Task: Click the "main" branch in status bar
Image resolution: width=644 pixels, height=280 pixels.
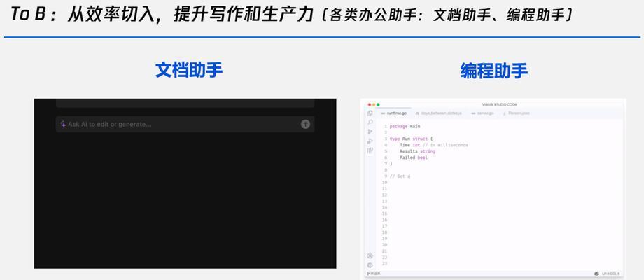Action: point(374,274)
